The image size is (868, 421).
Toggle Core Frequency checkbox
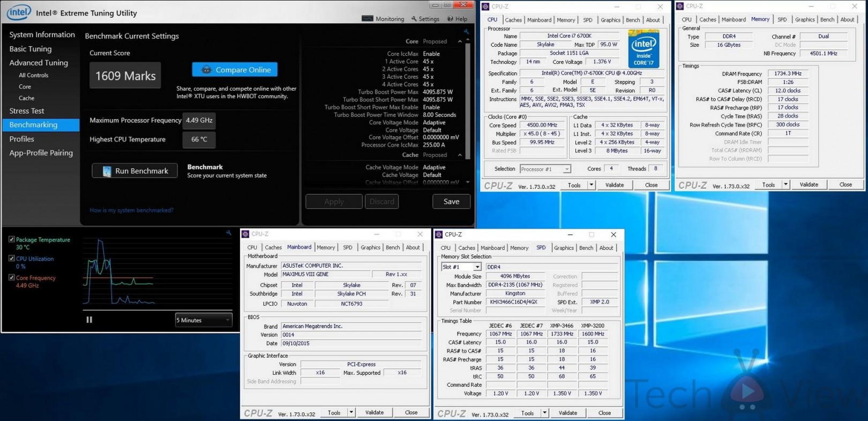(11, 277)
